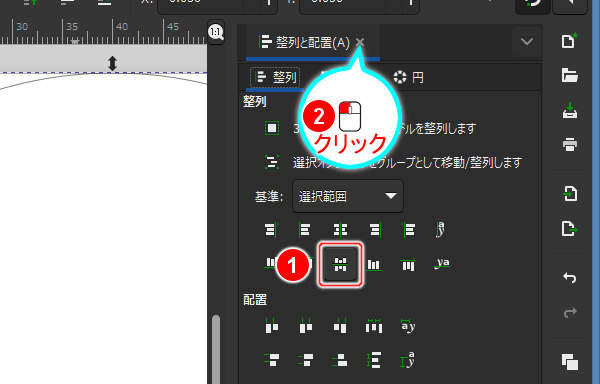Distribute centers equidistantly vertically

click(306, 360)
